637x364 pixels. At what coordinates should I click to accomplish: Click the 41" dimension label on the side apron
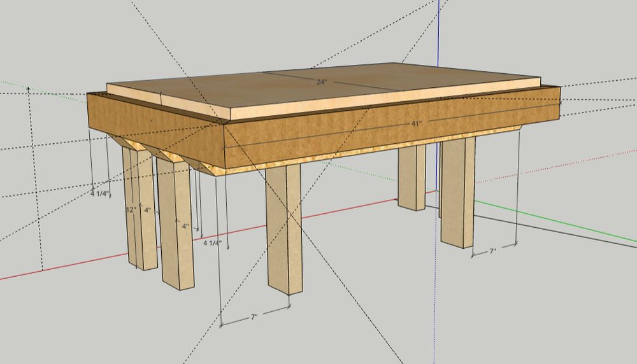pyautogui.click(x=417, y=123)
